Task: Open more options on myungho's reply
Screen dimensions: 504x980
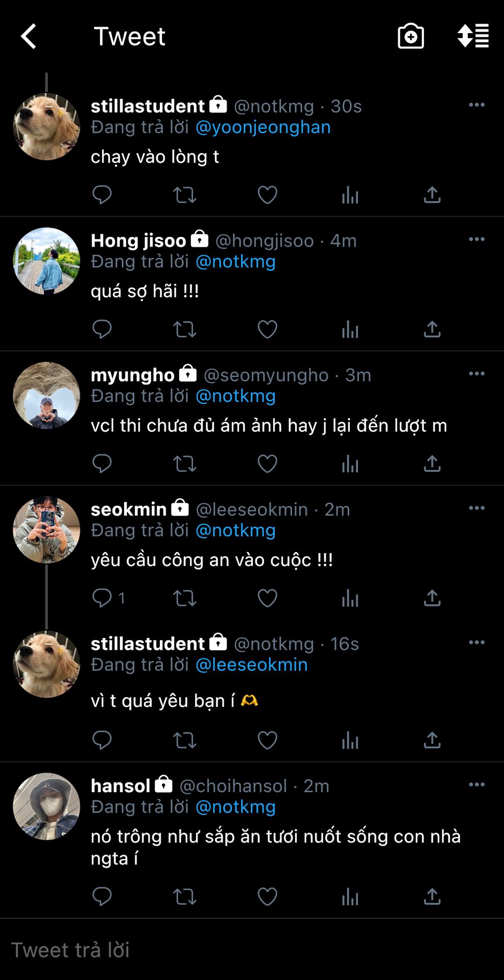Action: [476, 374]
